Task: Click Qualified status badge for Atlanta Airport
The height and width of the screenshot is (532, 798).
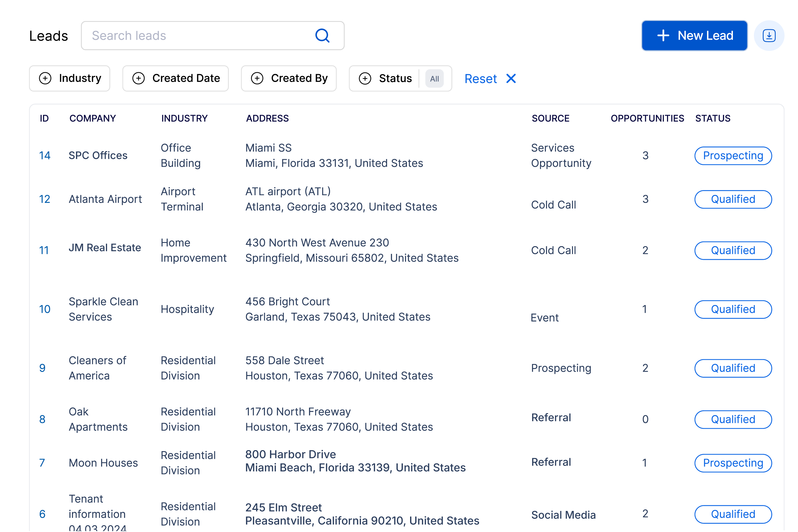Action: point(733,199)
